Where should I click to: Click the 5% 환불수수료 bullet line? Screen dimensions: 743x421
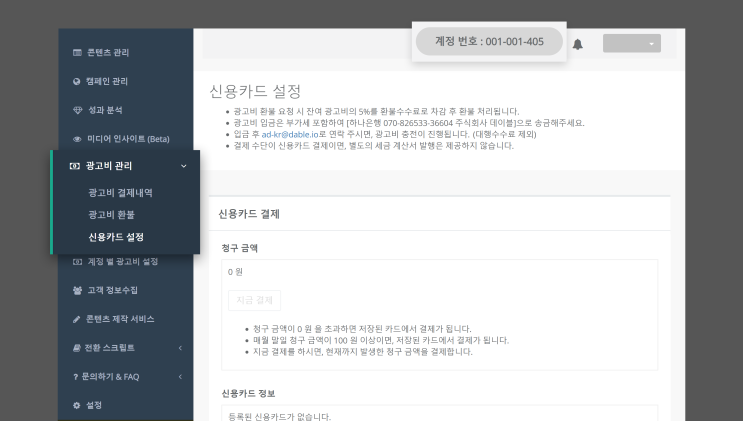[x=376, y=112]
